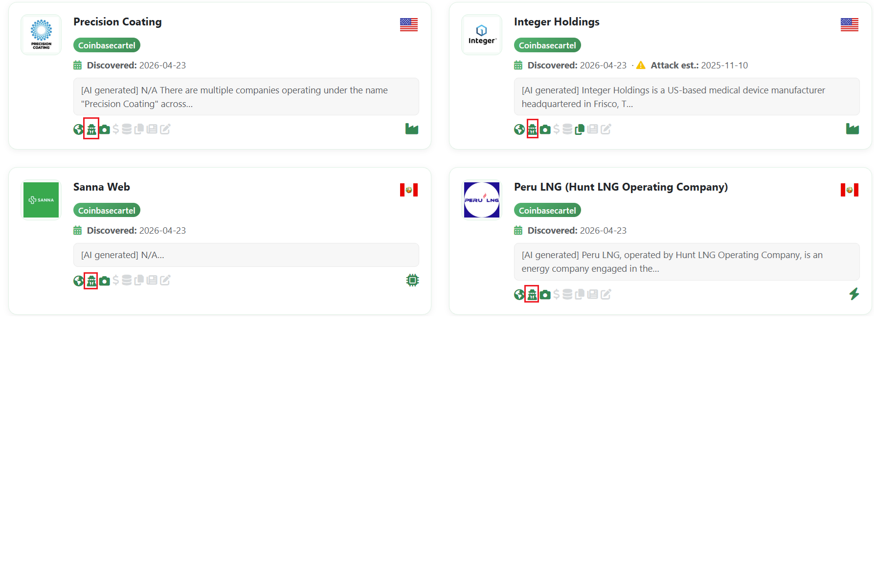
Task: Click the lightning bolt energy icon on Peru LNG
Action: pos(854,294)
